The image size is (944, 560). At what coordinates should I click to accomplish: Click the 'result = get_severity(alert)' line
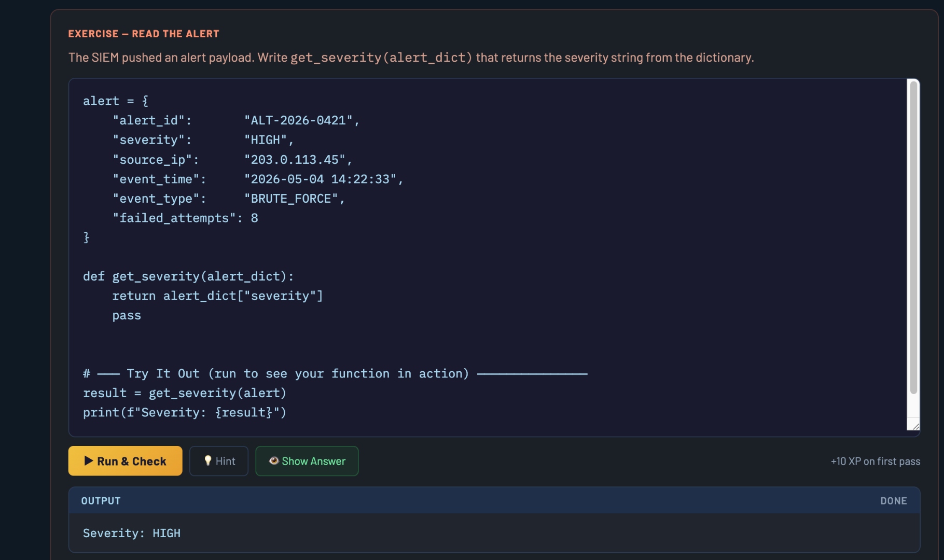point(185,393)
